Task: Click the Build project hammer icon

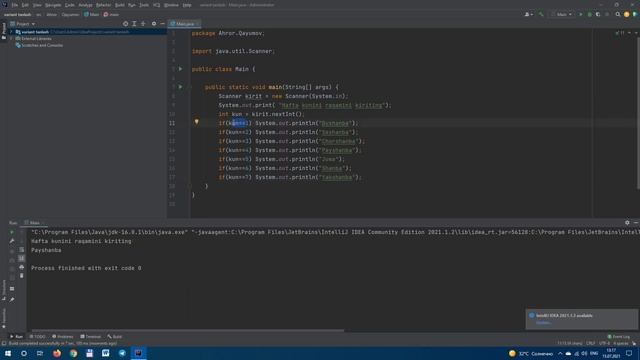Action: pos(541,14)
